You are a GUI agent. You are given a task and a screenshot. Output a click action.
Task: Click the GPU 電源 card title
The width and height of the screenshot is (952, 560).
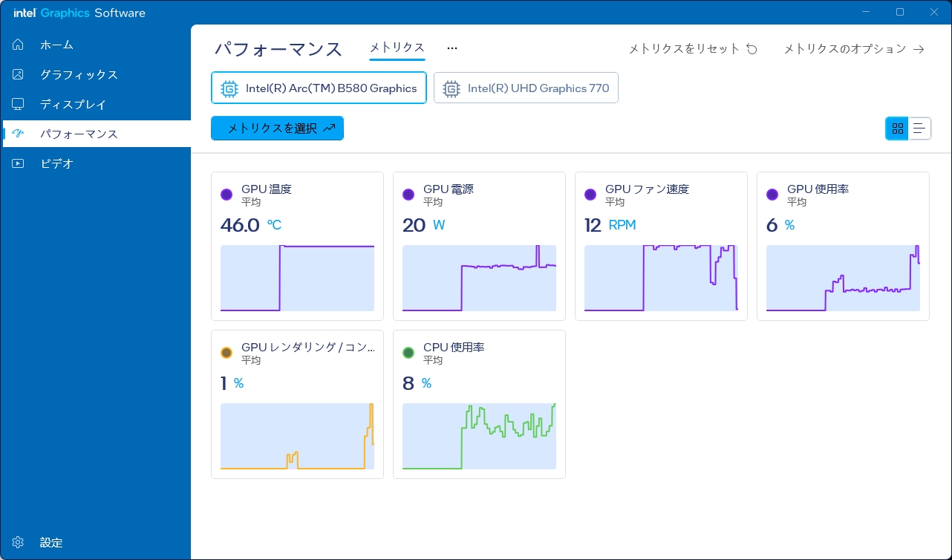tap(449, 189)
